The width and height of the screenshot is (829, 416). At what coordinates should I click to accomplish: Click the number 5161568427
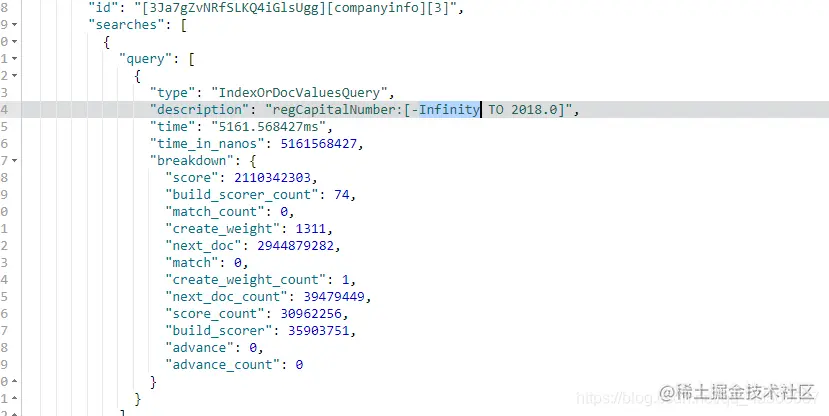[318, 143]
